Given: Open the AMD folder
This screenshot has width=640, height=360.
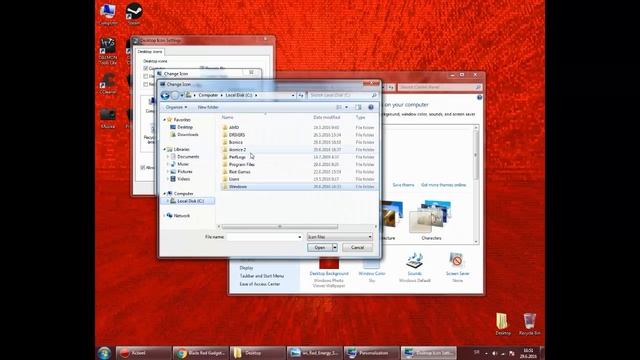Looking at the screenshot, I should pyautogui.click(x=234, y=127).
